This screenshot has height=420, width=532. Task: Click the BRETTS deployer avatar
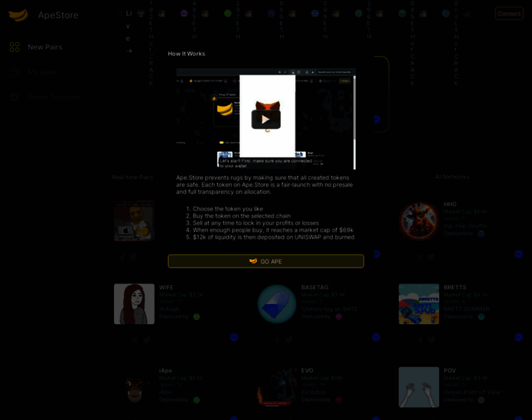[481, 316]
